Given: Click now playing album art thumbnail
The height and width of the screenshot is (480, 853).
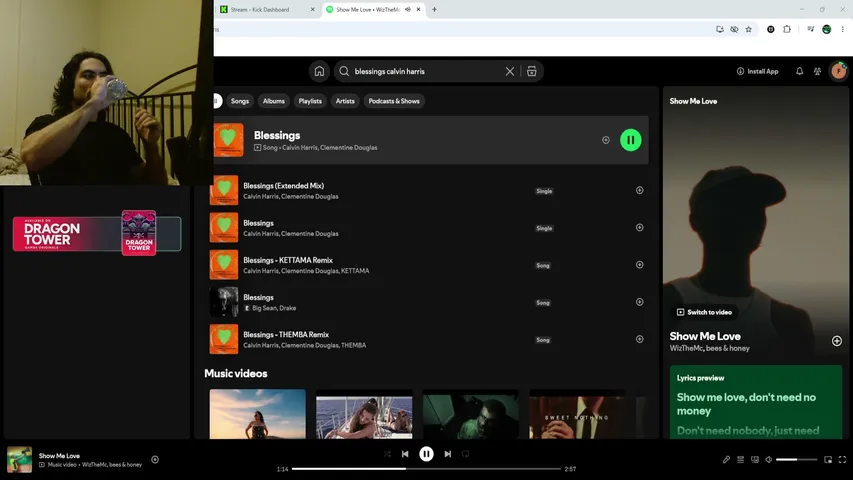Looking at the screenshot, I should coord(19,459).
